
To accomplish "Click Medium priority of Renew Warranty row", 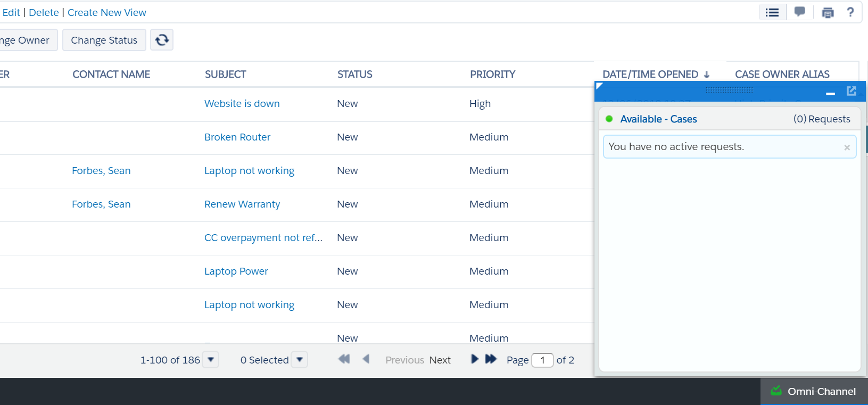I will [x=489, y=204].
